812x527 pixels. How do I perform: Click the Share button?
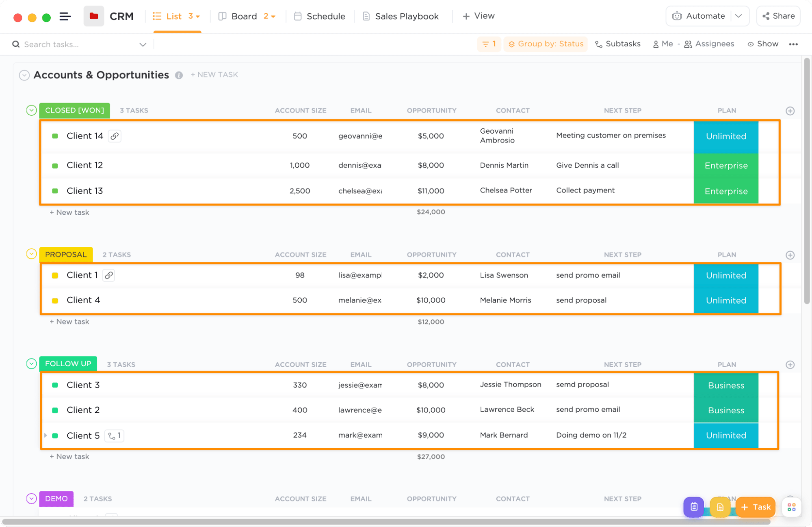tap(778, 16)
